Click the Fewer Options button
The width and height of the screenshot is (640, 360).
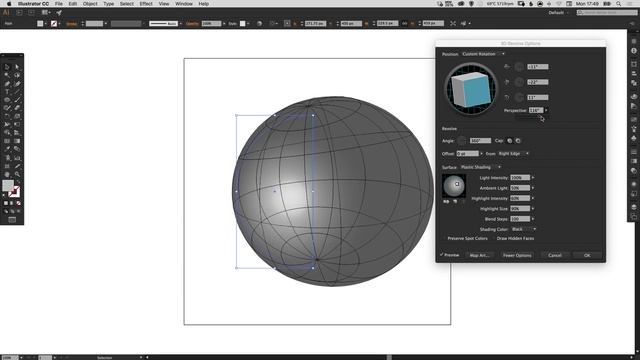[x=517, y=255]
